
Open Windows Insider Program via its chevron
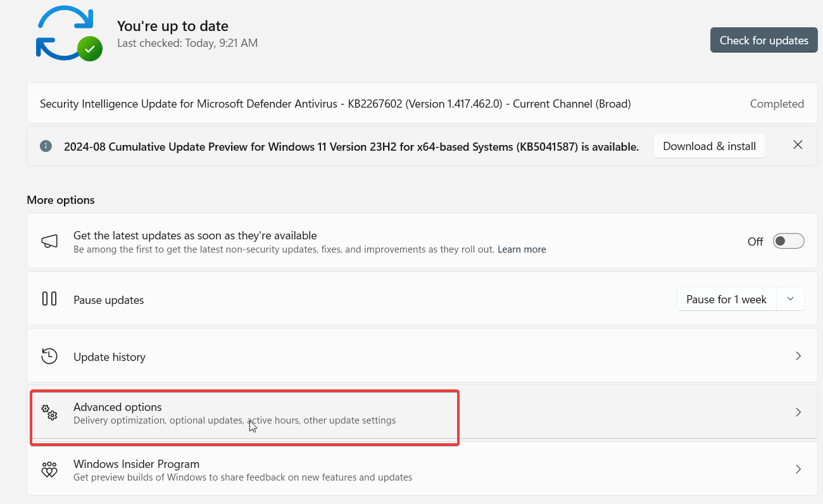tap(798, 469)
